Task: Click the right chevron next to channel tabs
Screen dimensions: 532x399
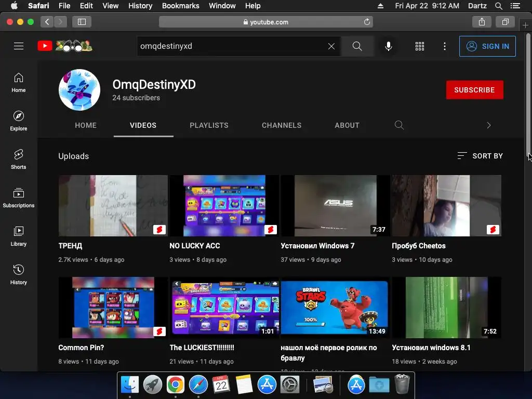Action: [x=488, y=125]
